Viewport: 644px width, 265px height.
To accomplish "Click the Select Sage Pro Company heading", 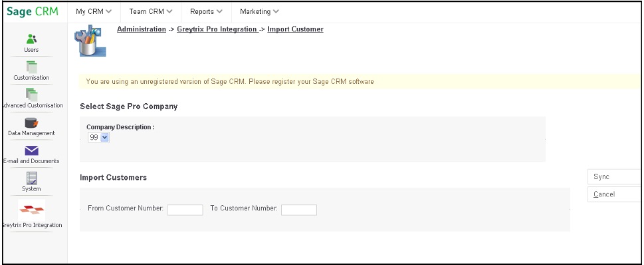I will (x=128, y=107).
